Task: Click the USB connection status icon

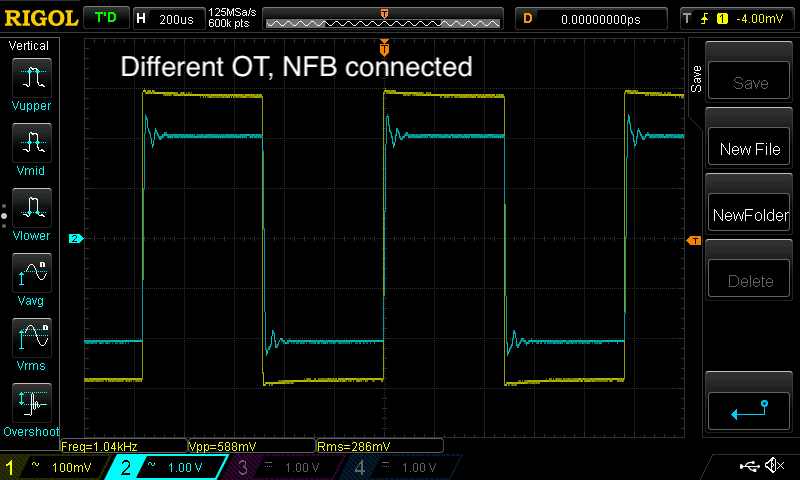Action: (749, 465)
